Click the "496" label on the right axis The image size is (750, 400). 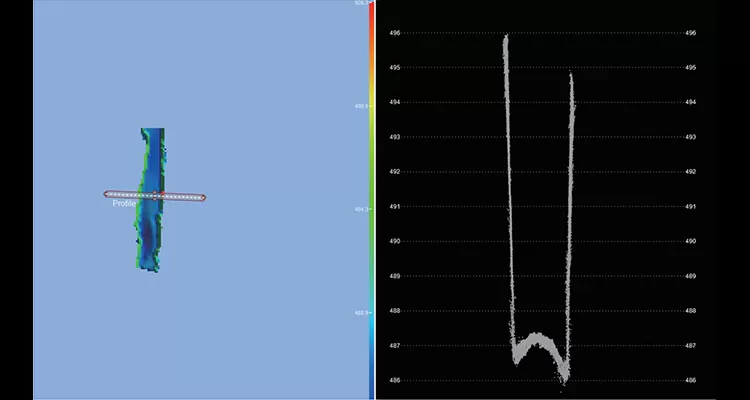pyautogui.click(x=691, y=33)
